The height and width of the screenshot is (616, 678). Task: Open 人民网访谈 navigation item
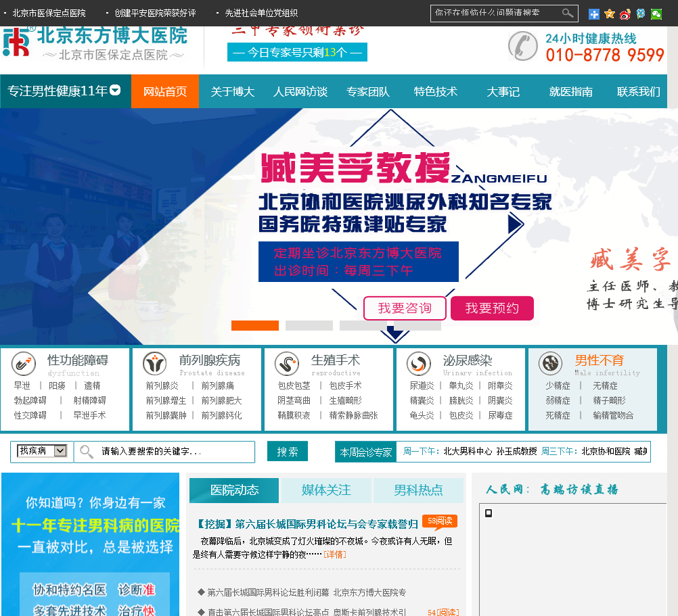point(300,91)
